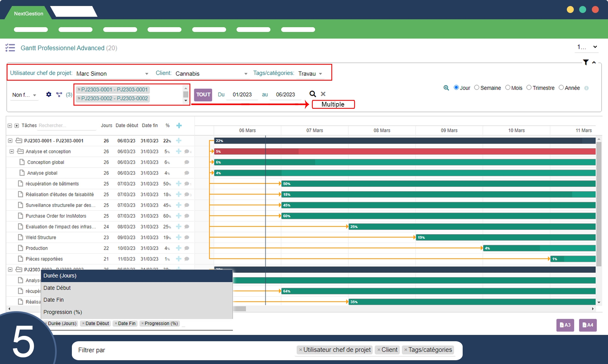Image resolution: width=608 pixels, height=364 pixels.
Task: Select Date Début in the column list
Action: coord(57,288)
